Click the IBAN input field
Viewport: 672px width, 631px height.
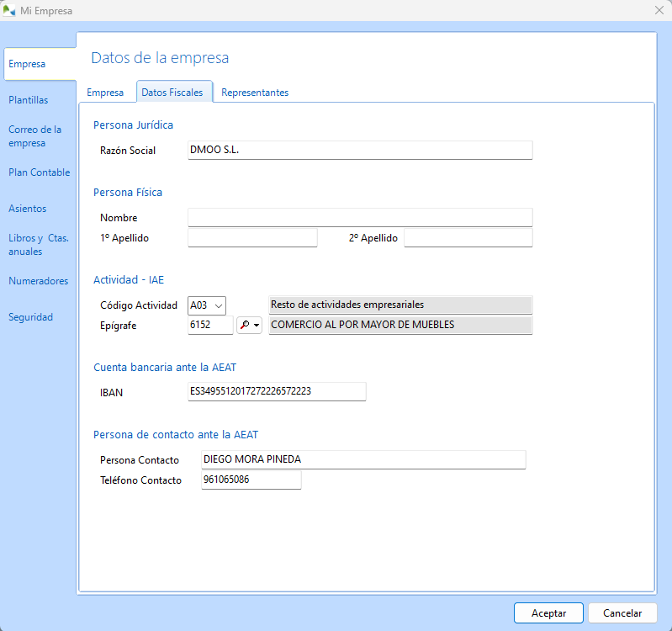277,391
